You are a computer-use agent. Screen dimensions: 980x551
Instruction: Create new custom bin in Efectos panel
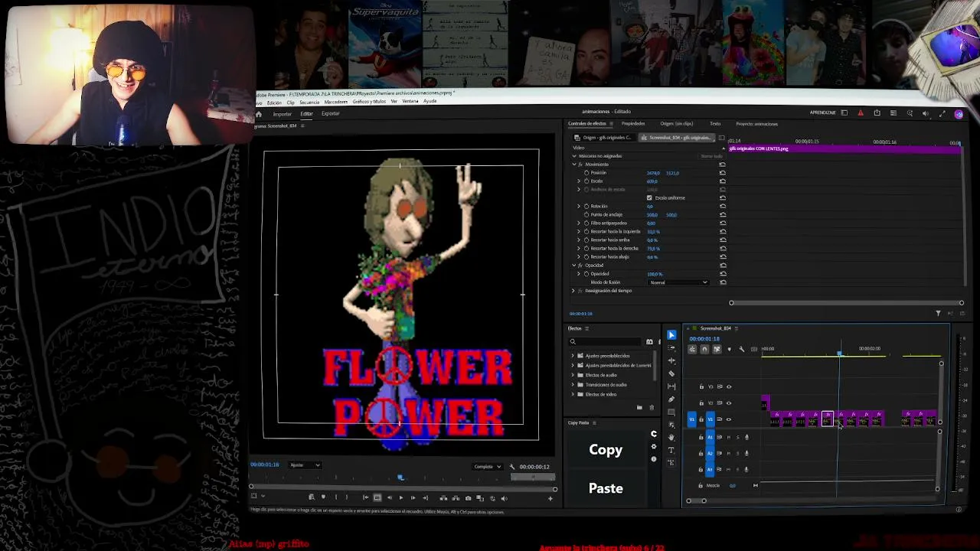[639, 407]
